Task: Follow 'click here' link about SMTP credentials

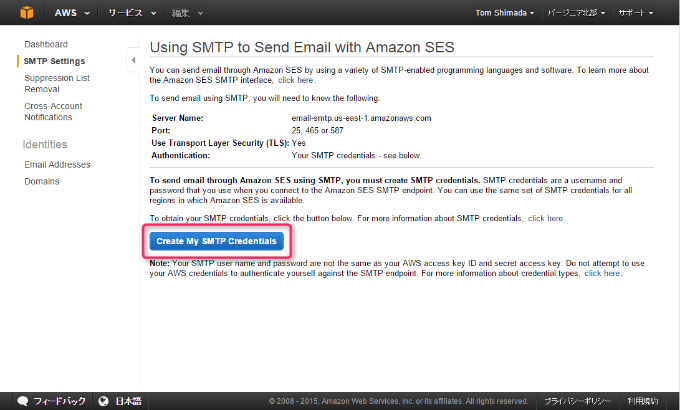Action: (545, 218)
